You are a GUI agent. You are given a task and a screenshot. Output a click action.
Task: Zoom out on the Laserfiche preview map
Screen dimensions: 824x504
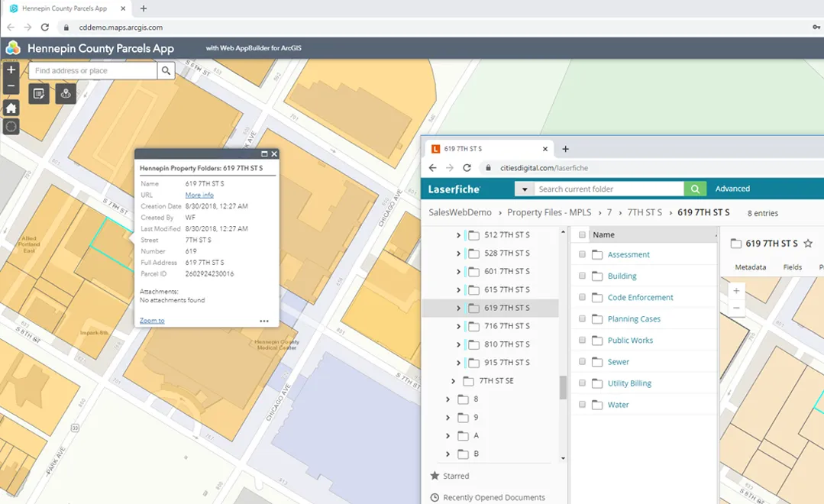point(736,308)
